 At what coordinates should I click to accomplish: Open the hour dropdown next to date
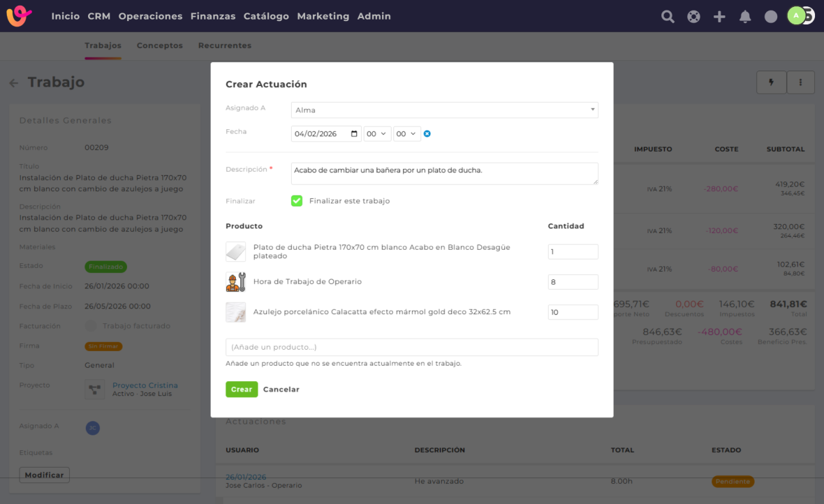[377, 134]
